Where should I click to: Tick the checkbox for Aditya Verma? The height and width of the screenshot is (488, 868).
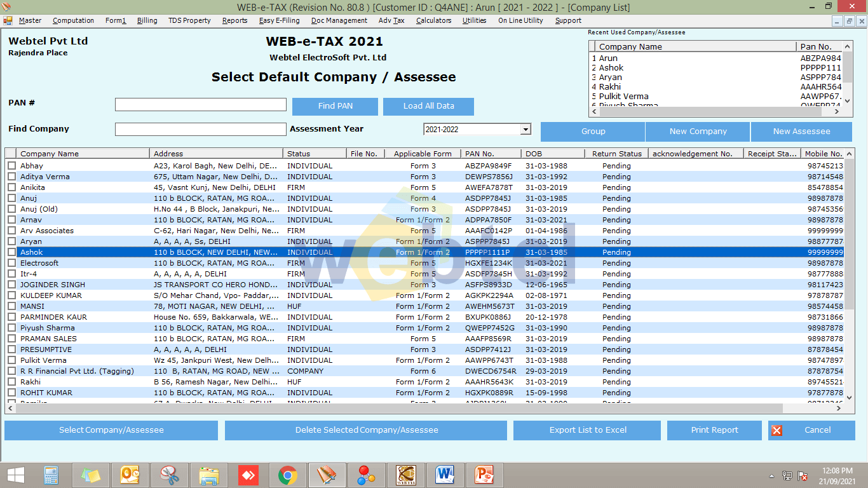point(12,177)
